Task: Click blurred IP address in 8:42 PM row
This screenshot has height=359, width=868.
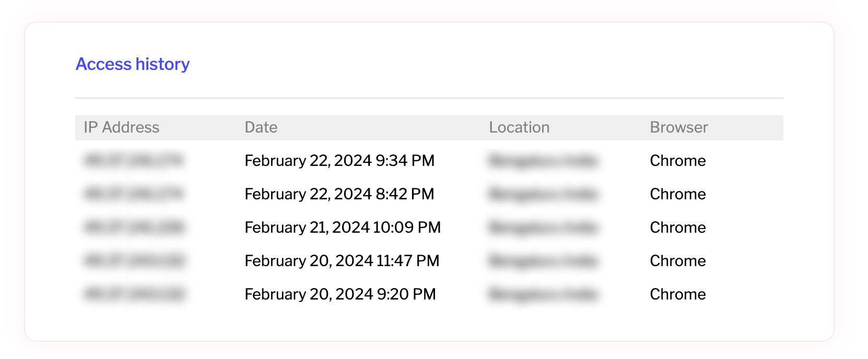Action: [134, 194]
